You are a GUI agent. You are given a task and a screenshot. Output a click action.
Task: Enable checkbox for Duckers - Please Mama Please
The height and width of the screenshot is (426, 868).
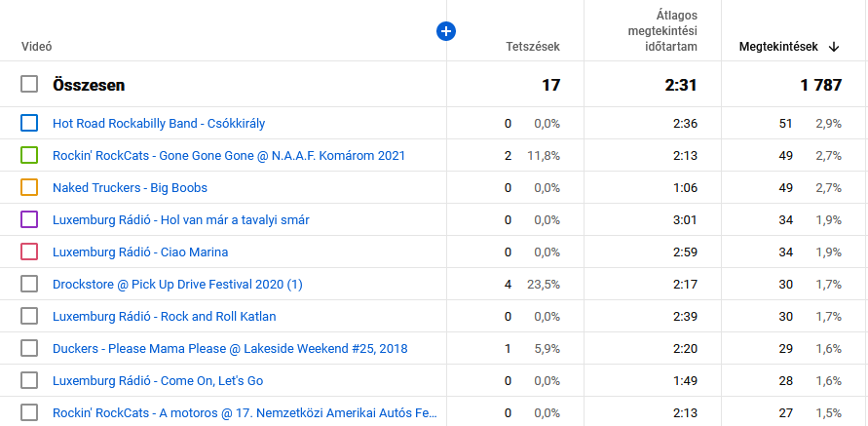pos(29,348)
